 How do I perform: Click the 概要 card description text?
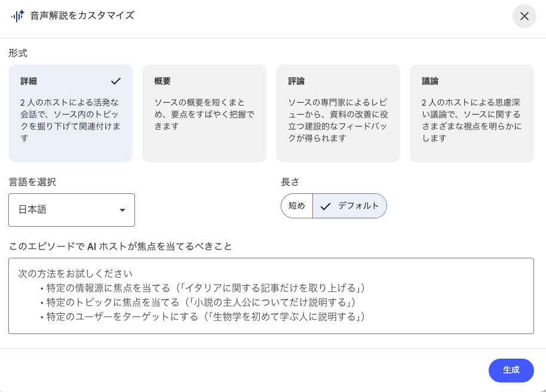(204, 114)
